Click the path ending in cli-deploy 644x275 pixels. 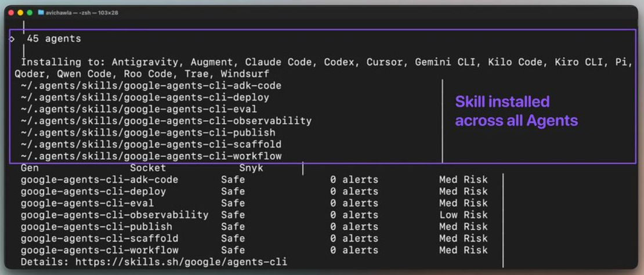[x=145, y=97]
